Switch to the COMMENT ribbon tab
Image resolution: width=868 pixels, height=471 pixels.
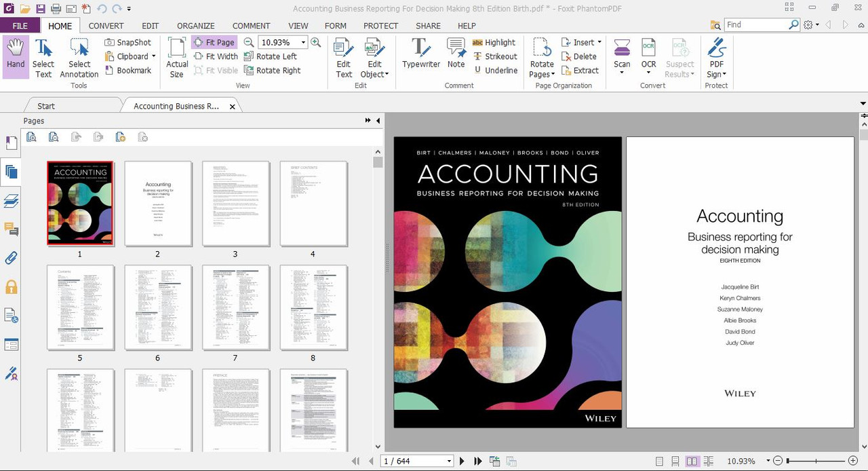point(251,26)
